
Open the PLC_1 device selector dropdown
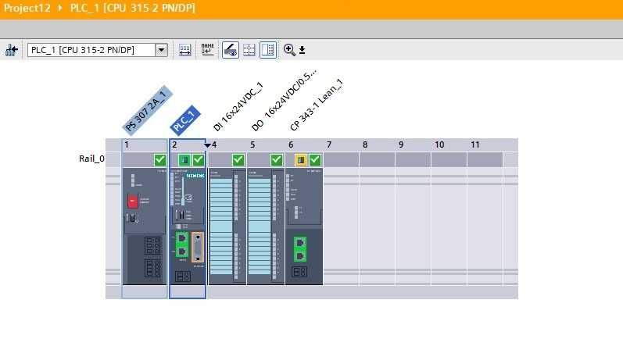click(98, 50)
